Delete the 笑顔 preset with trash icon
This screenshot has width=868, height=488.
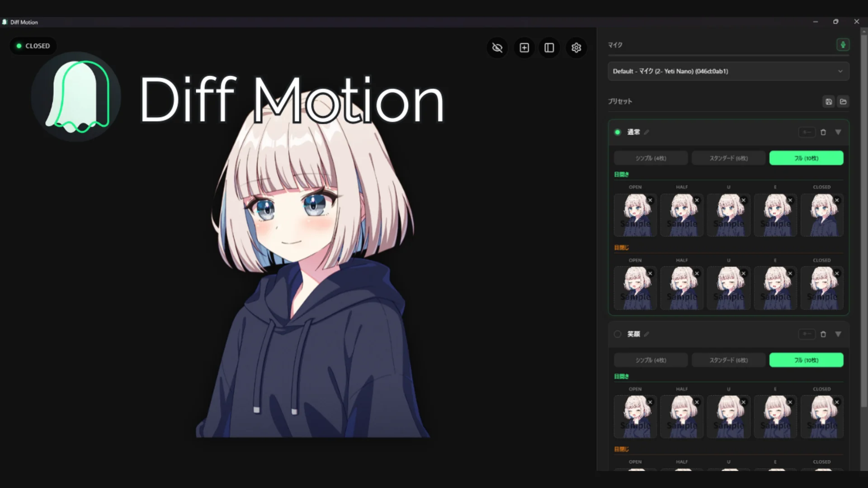coord(823,334)
